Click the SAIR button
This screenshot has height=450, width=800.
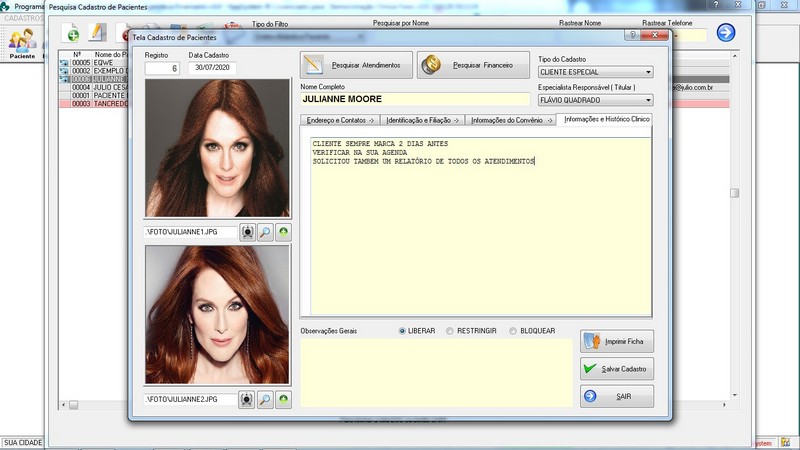click(617, 396)
